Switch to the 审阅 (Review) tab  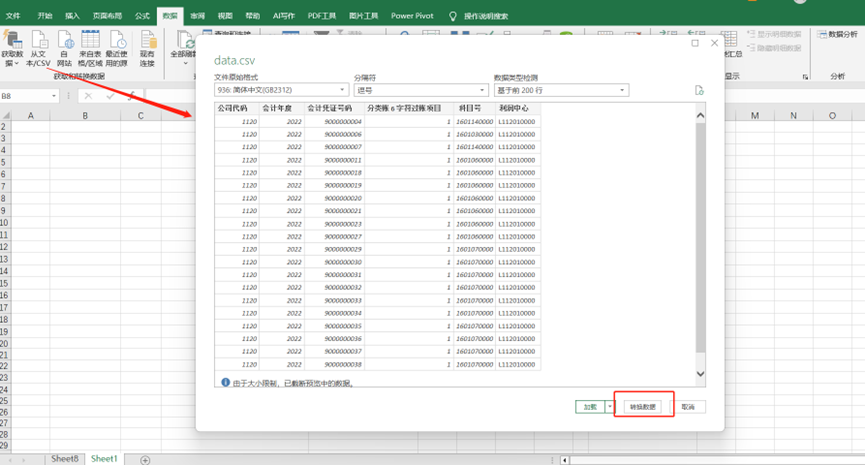tap(197, 16)
